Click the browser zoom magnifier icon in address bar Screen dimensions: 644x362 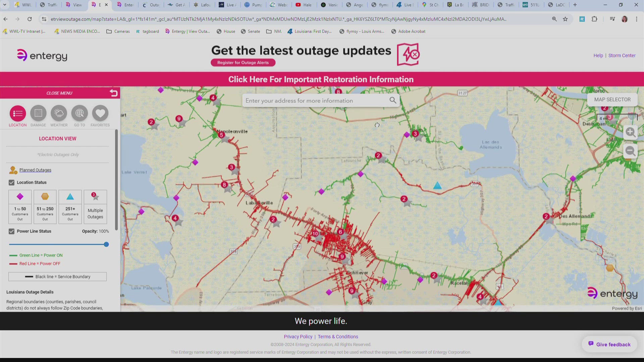[x=554, y=19]
